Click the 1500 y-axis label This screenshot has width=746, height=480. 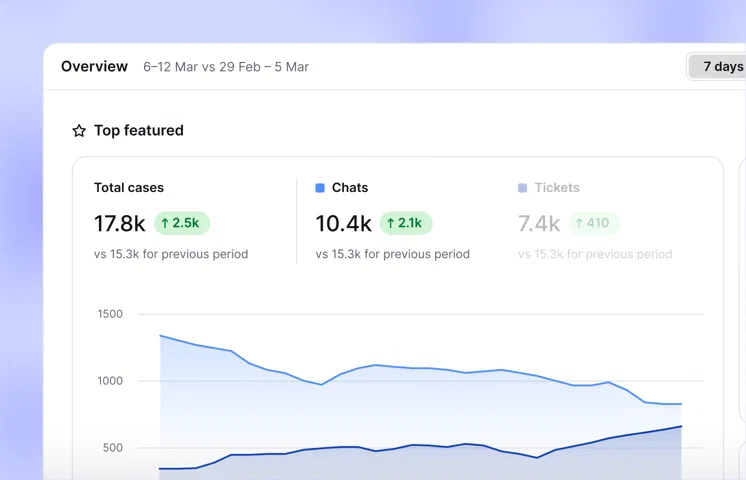tap(110, 314)
